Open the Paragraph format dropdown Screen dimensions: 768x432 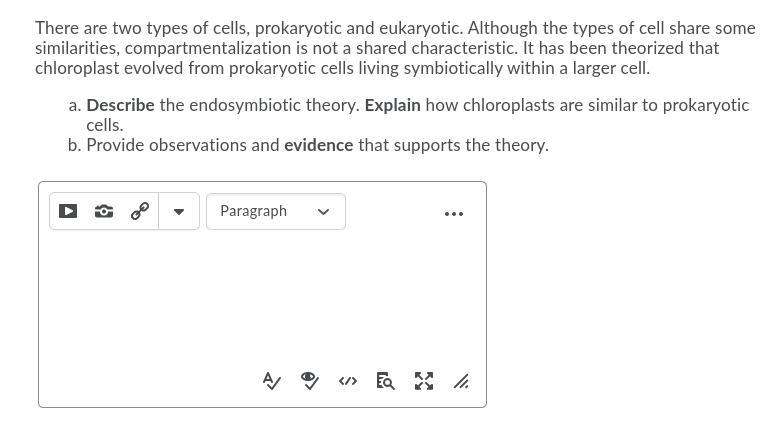(262, 211)
